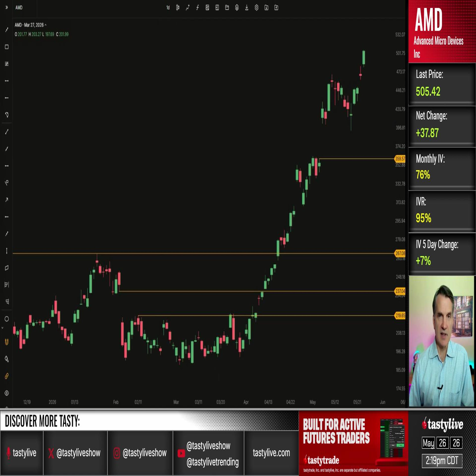Image resolution: width=476 pixels, height=476 pixels.
Task: Open the function (f) indicators icon
Action: [x=197, y=8]
